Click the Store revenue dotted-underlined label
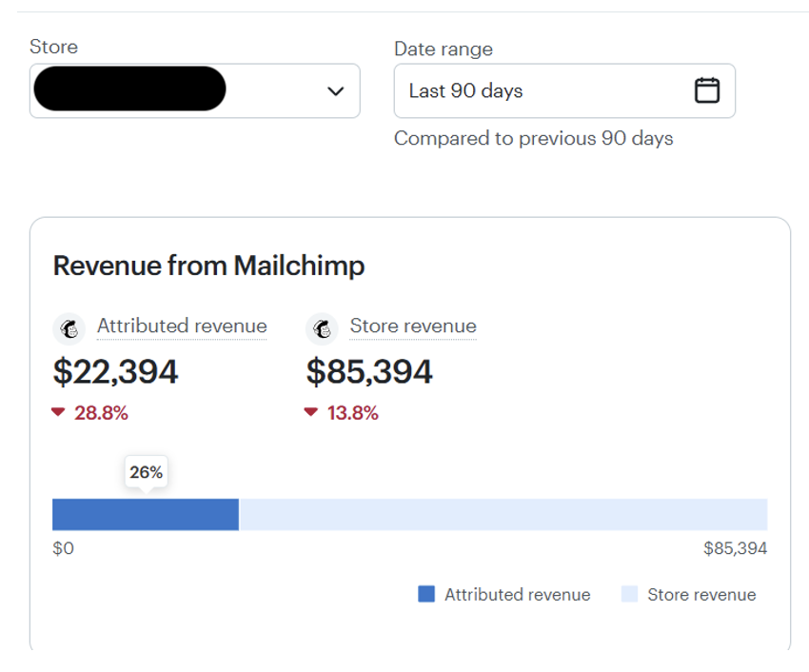The image size is (809, 672). [x=413, y=326]
